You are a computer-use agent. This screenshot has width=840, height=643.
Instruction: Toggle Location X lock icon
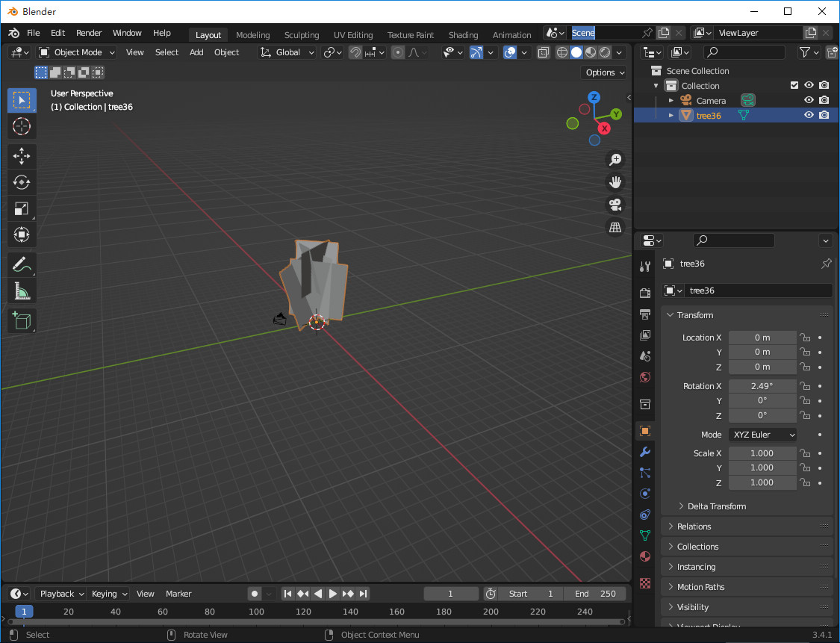point(805,338)
